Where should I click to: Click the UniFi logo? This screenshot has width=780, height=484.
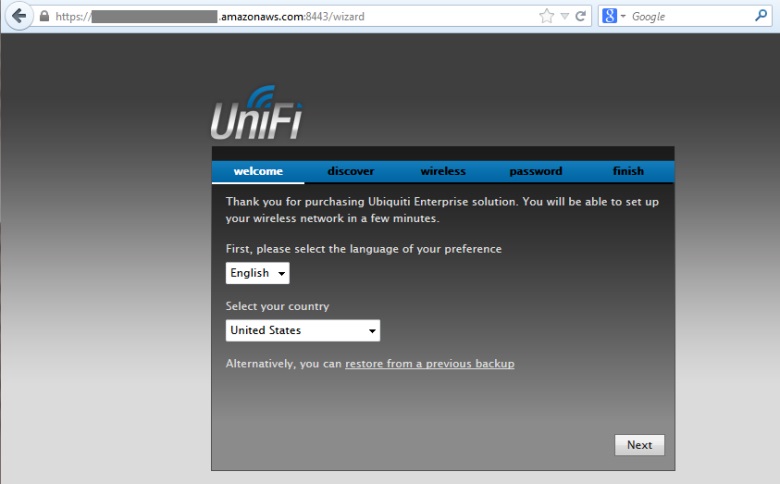pyautogui.click(x=257, y=113)
